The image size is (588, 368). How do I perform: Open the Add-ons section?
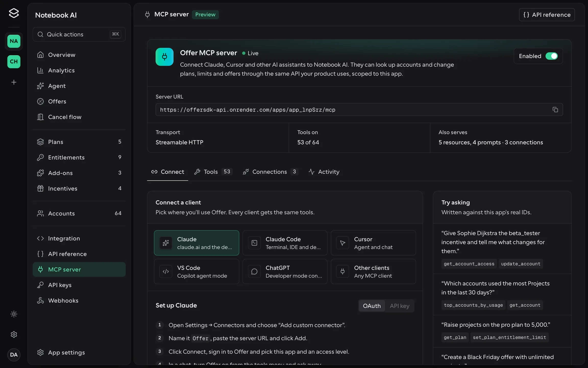[79, 173]
